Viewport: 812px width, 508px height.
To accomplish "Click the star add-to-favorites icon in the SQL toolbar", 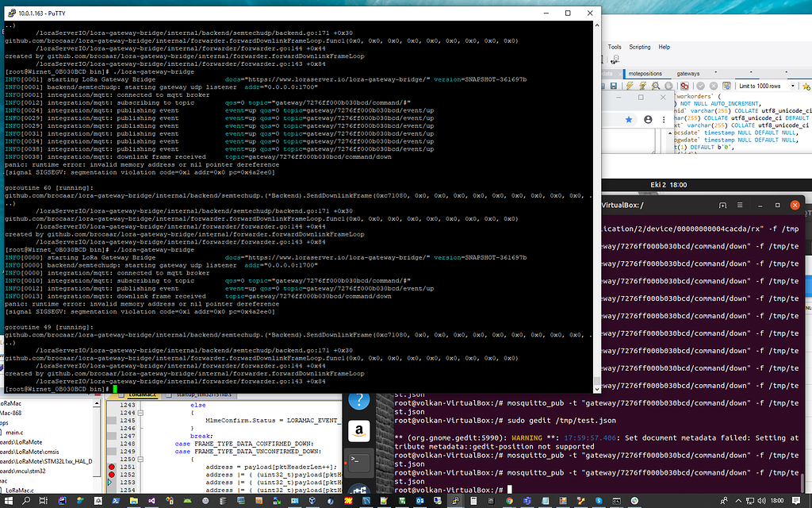I will 806,86.
